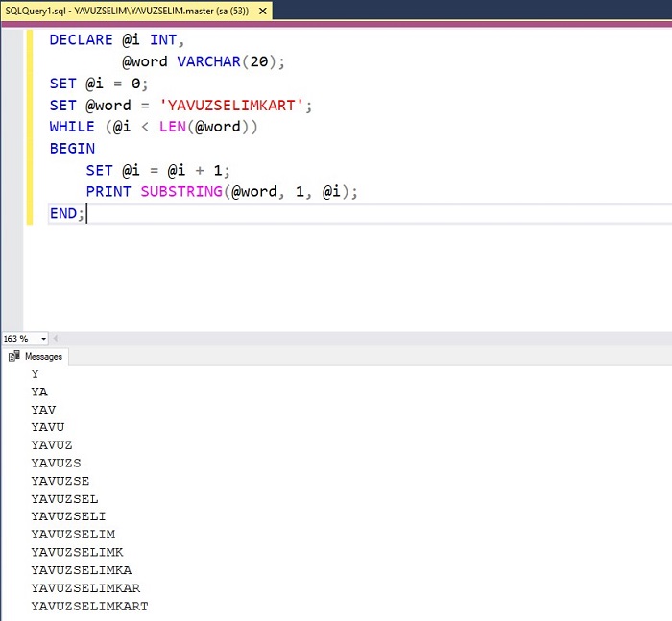Image resolution: width=672 pixels, height=621 pixels.
Task: Click output row 'YAV' in Messages
Action: point(43,410)
